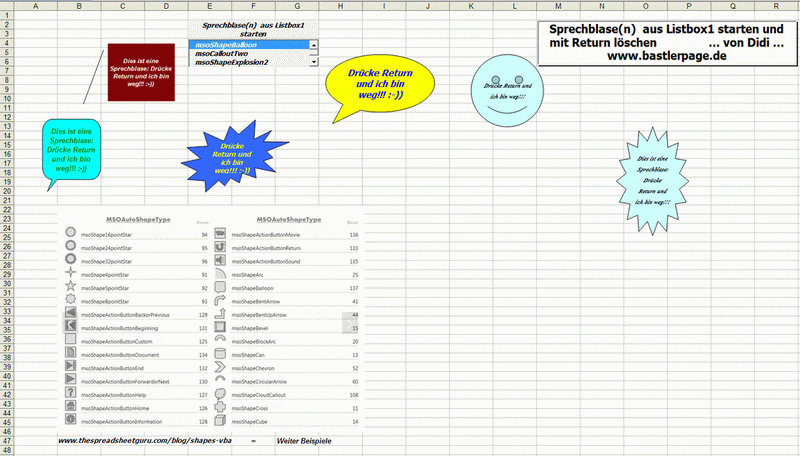Click msoShapeChevron text row
This screenshot has height=456, width=800.
coord(253,368)
